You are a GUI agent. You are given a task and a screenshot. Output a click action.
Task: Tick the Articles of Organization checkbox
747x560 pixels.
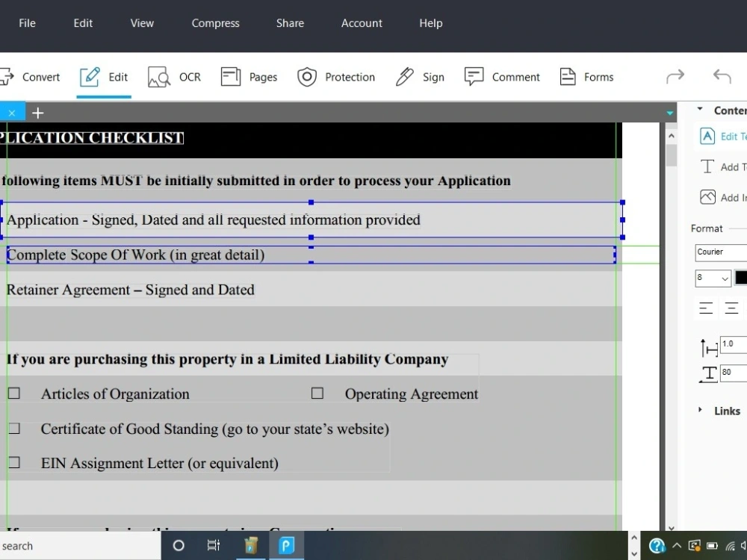tap(13, 393)
